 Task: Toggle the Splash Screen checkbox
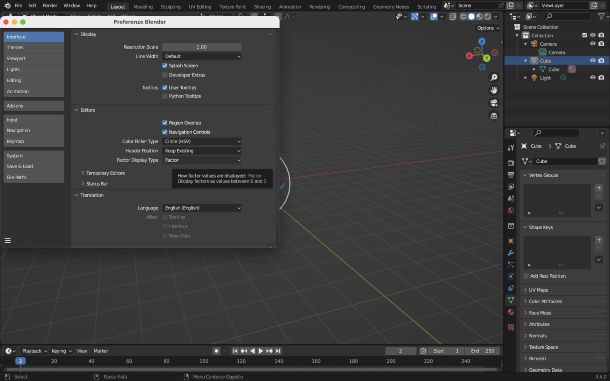point(165,66)
